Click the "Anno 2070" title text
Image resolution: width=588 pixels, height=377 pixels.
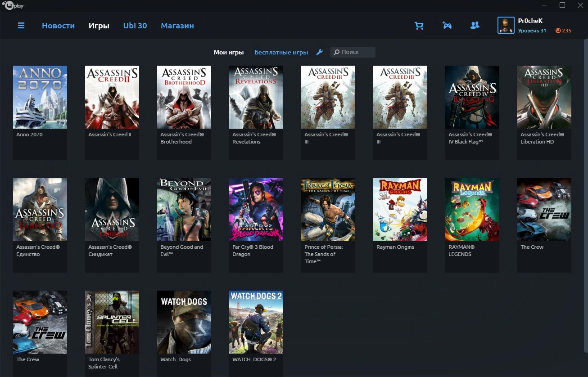coord(30,135)
